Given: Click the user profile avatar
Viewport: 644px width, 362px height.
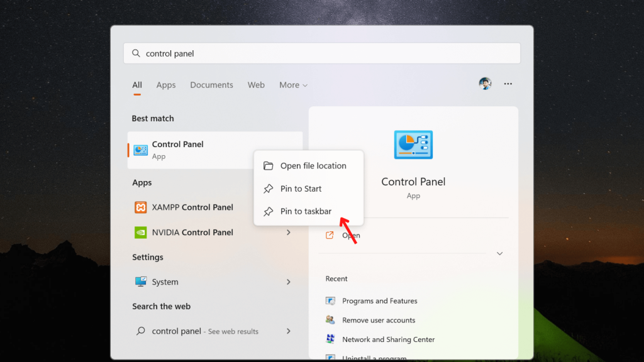Looking at the screenshot, I should (x=485, y=84).
